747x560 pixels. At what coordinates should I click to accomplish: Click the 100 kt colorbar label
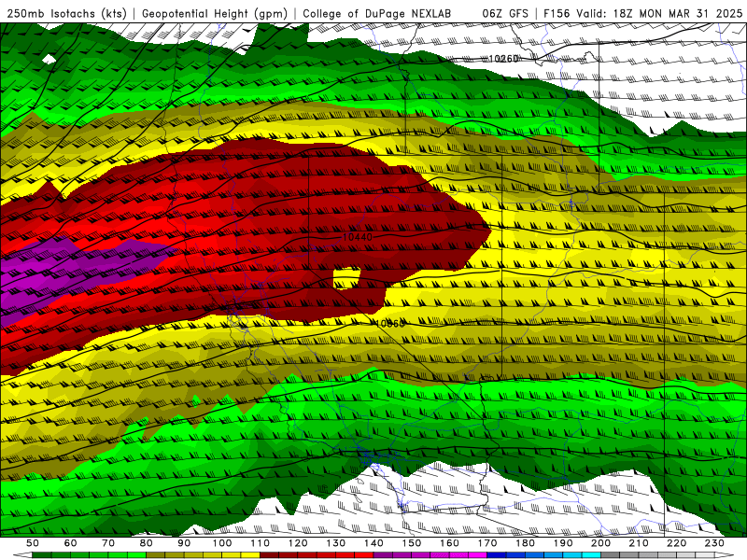point(222,543)
